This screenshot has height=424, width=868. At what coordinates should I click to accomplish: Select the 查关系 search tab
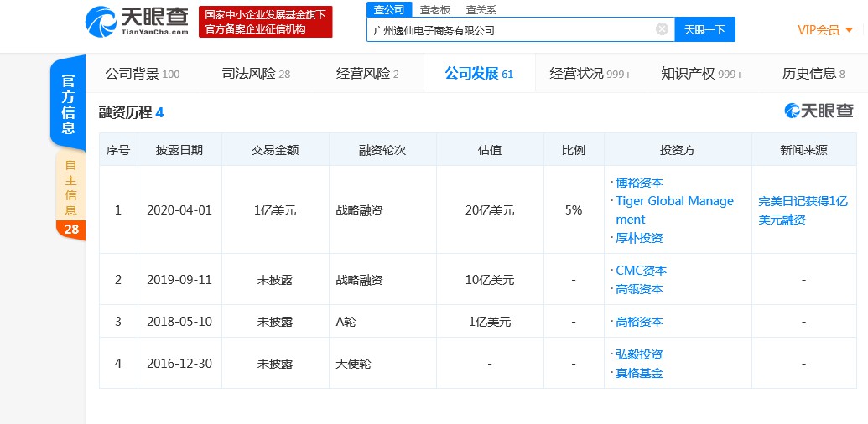click(x=481, y=9)
